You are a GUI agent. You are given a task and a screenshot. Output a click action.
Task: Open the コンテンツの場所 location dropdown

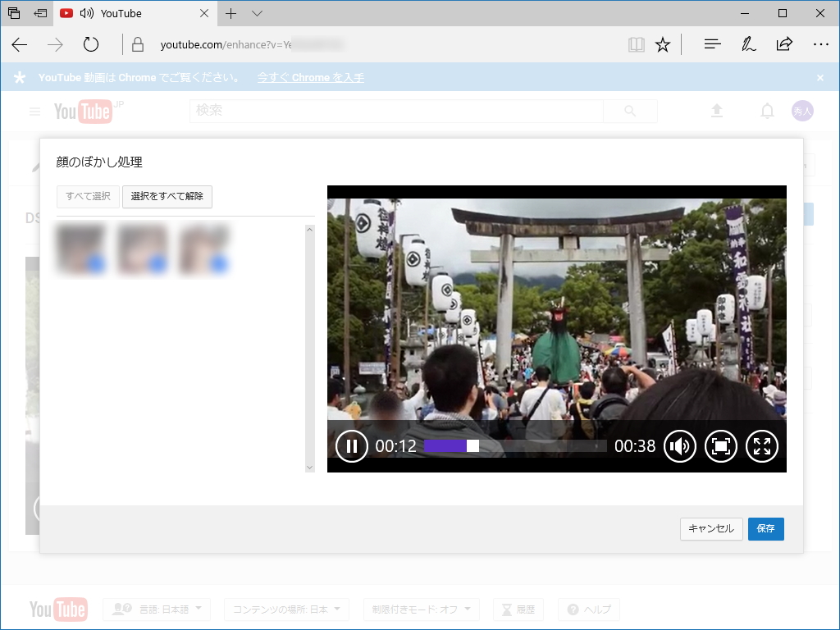(286, 609)
